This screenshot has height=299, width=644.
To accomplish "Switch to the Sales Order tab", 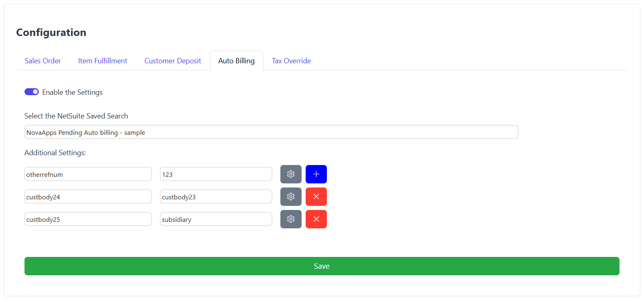I will 43,61.
